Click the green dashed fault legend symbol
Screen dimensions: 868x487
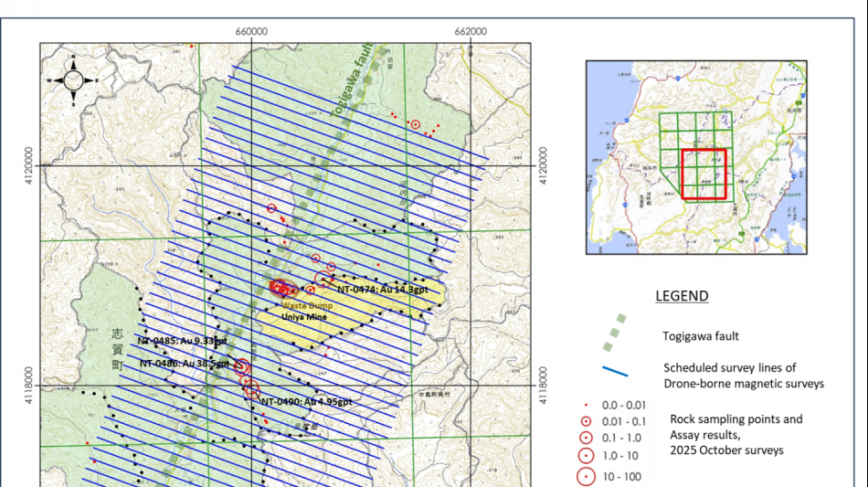click(614, 333)
